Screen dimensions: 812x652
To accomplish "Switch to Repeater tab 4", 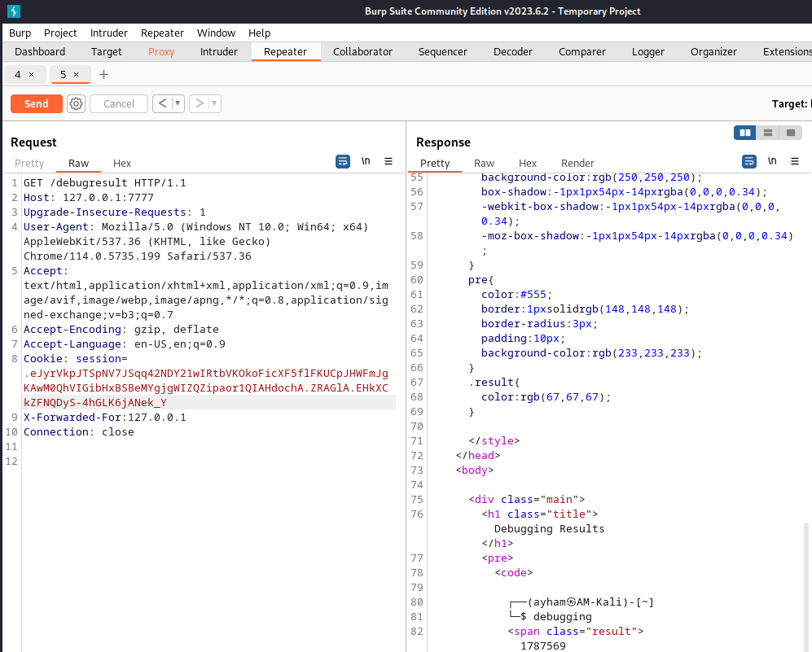I will tap(18, 75).
